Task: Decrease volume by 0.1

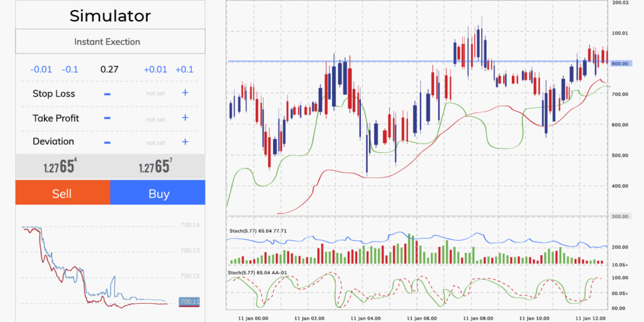Action: point(70,69)
